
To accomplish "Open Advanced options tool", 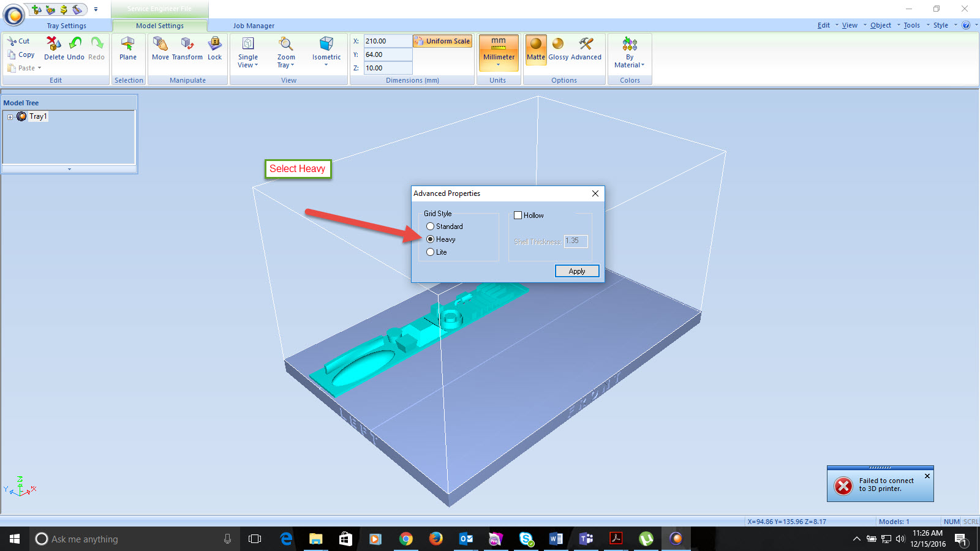I will point(586,48).
